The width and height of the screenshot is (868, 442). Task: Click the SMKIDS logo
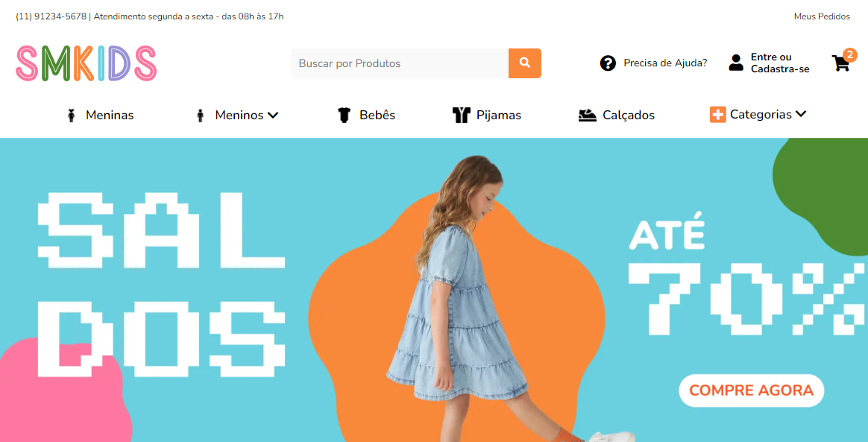pos(87,63)
